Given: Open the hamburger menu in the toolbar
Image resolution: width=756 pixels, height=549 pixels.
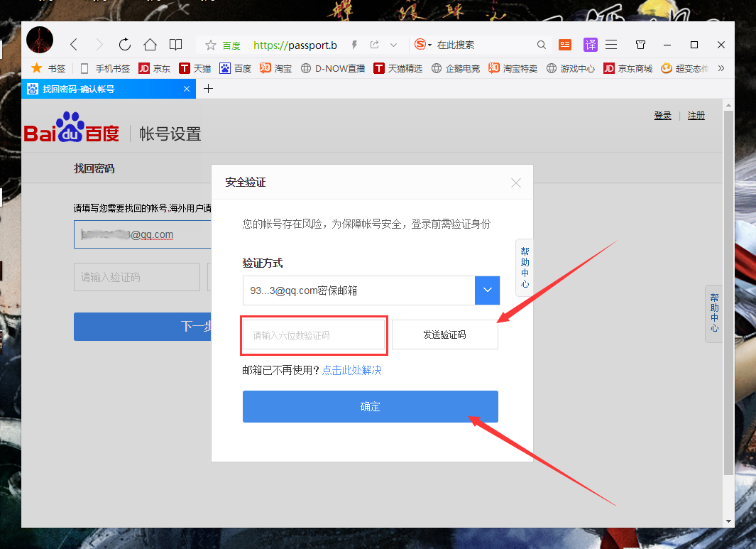Looking at the screenshot, I should (x=611, y=44).
